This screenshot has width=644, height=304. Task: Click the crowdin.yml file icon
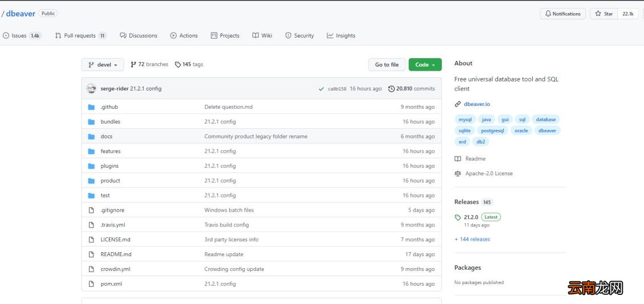(x=91, y=269)
